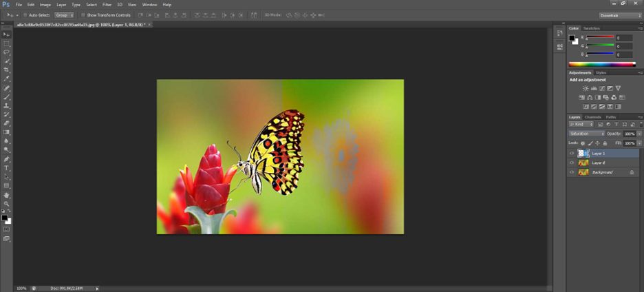644x292 pixels.
Task: Select the Spot Healing Brush tool
Action: pyautogui.click(x=7, y=88)
